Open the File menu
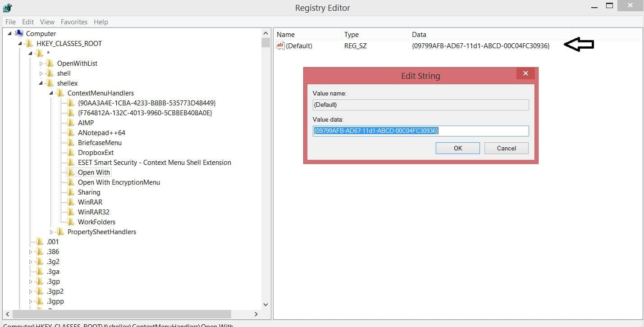644x327 pixels. (x=10, y=22)
